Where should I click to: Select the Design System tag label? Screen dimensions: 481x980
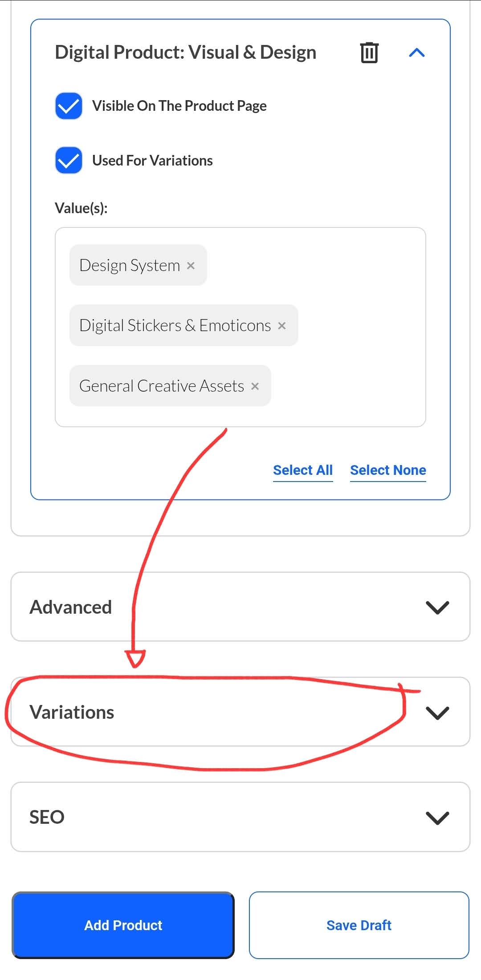click(130, 266)
